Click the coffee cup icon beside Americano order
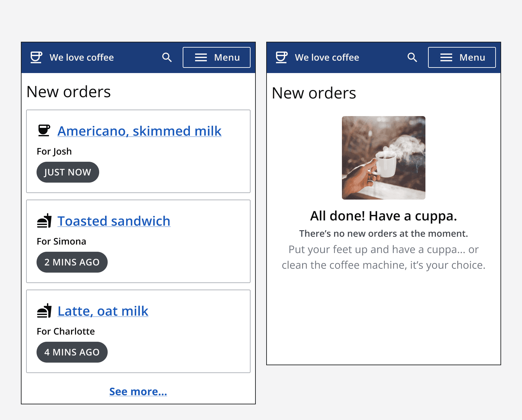Screen dimensions: 522x420 coord(45,130)
